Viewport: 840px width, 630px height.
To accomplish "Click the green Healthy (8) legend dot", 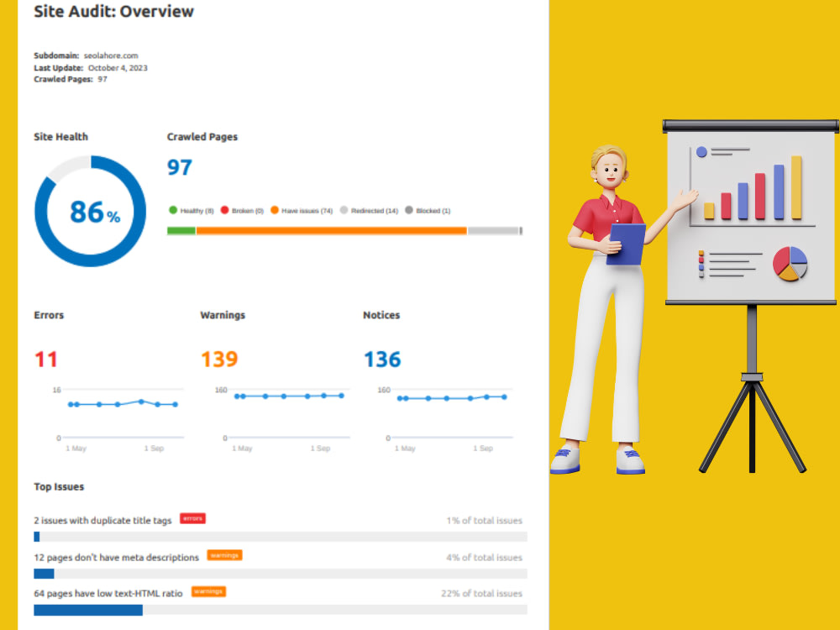I will 173,210.
